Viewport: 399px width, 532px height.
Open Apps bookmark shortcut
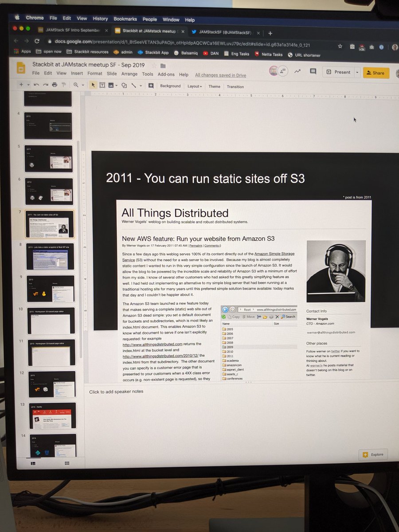click(x=23, y=51)
